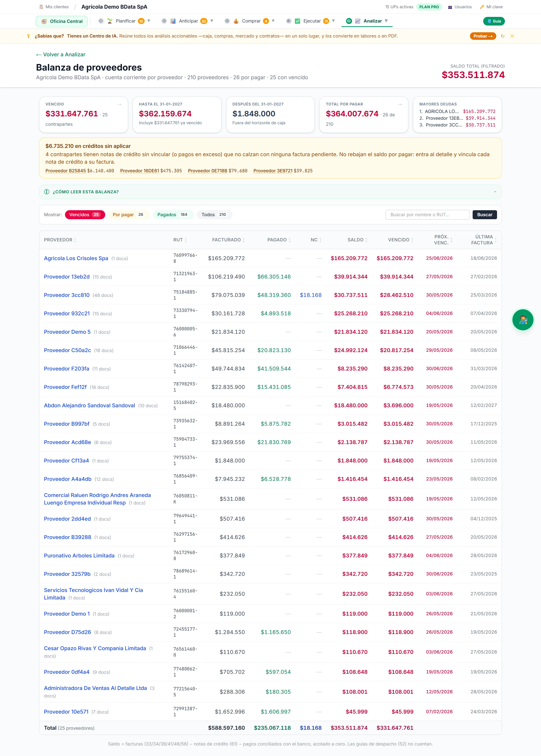Click the arrow on the VENCIDO card
The image size is (541, 756).
[119, 104]
